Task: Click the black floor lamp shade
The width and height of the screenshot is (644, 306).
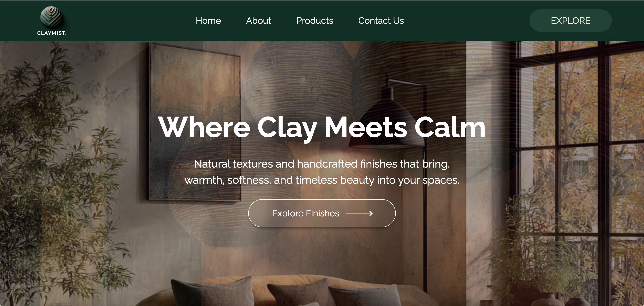Action: coord(386,125)
